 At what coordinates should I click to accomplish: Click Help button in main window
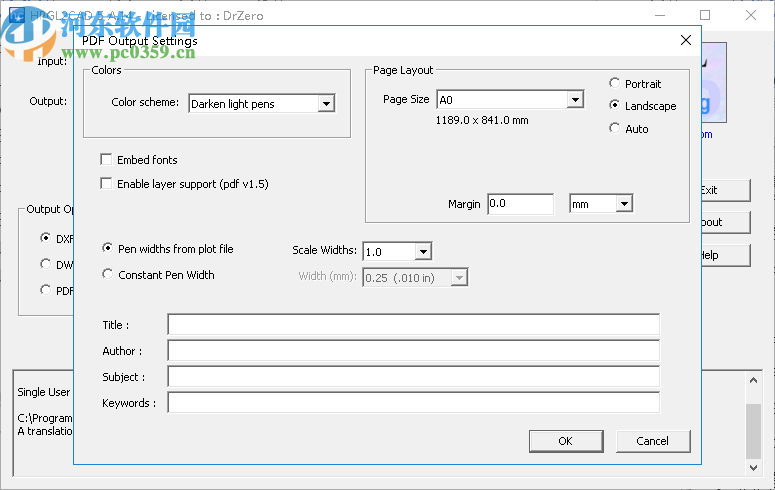(726, 255)
